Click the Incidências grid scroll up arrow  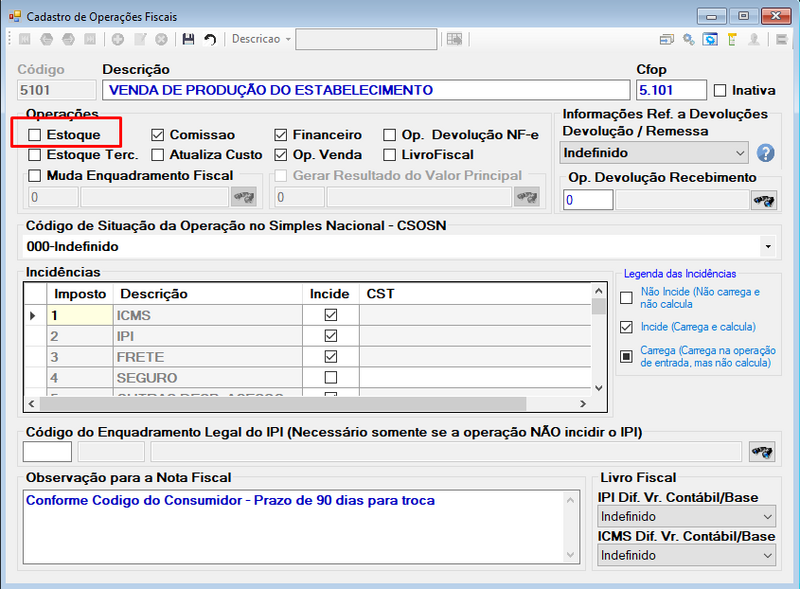[599, 291]
